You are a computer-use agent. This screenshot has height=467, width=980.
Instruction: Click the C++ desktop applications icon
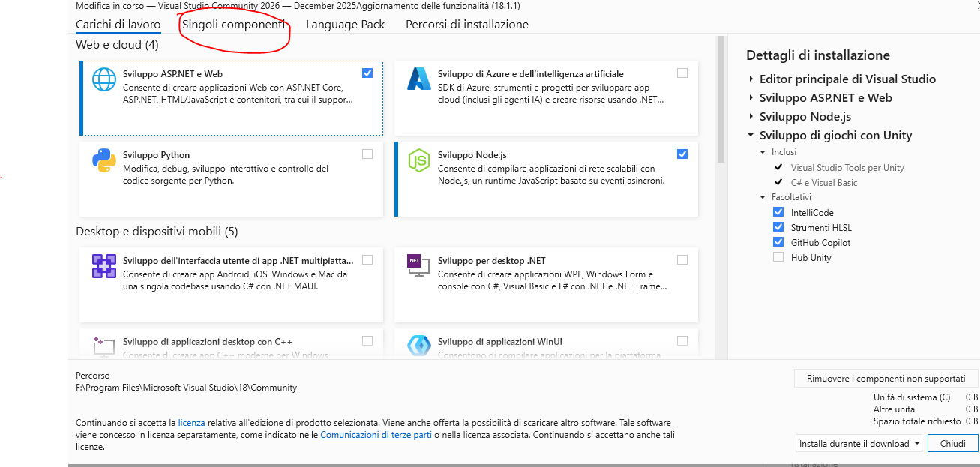[103, 346]
